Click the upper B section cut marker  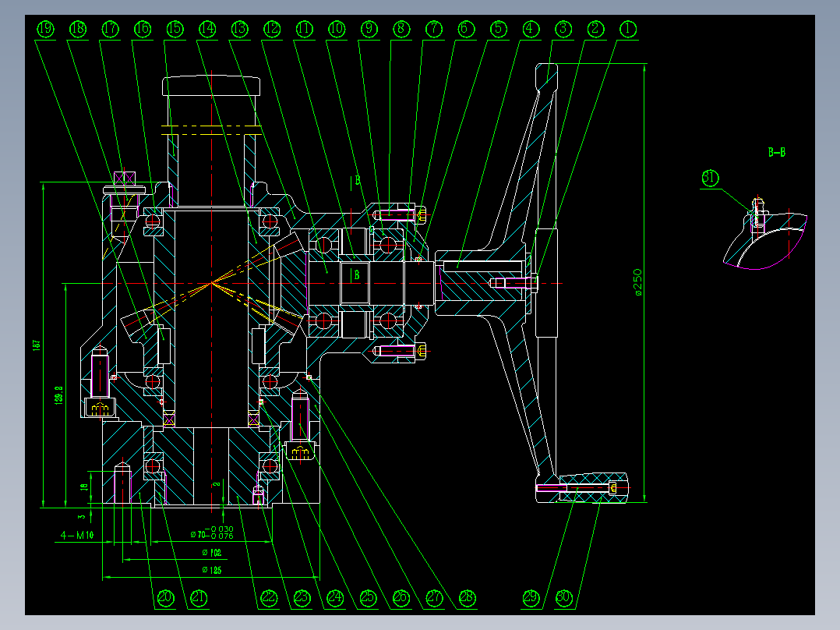pos(356,181)
